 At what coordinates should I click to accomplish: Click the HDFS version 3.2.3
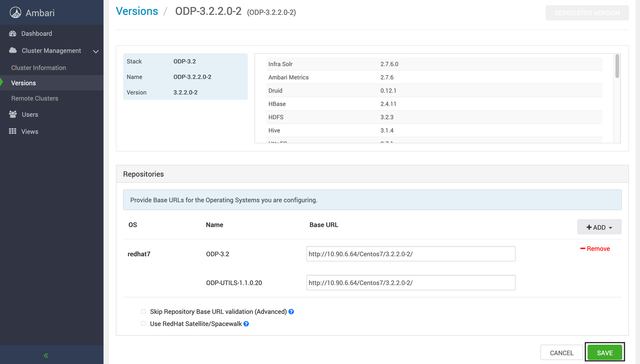point(387,117)
